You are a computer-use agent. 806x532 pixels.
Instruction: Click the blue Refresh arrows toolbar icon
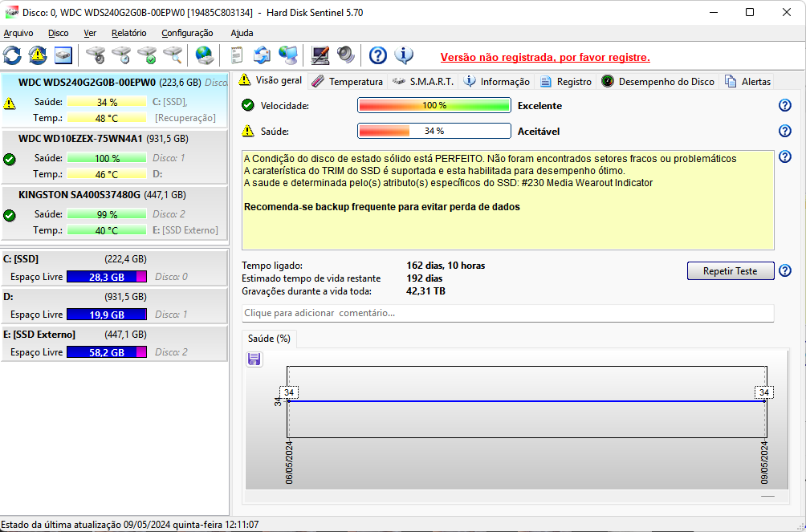coord(12,55)
